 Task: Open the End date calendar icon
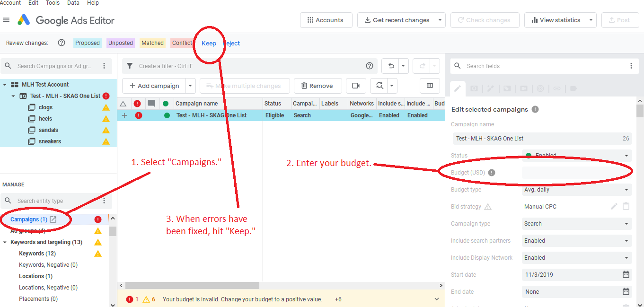(626, 291)
